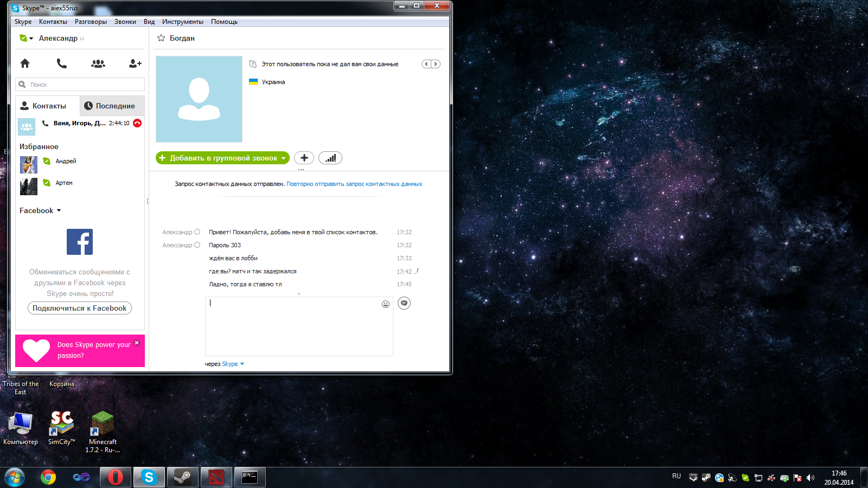Click the plus share button
Screen dimensions: 868x488
[x=304, y=158]
